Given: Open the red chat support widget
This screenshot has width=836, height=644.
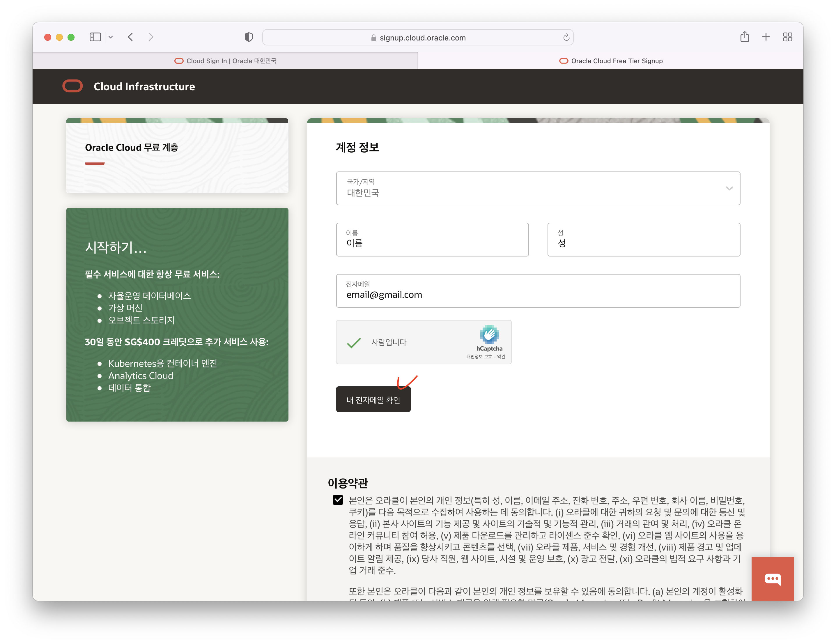Looking at the screenshot, I should coord(773,578).
